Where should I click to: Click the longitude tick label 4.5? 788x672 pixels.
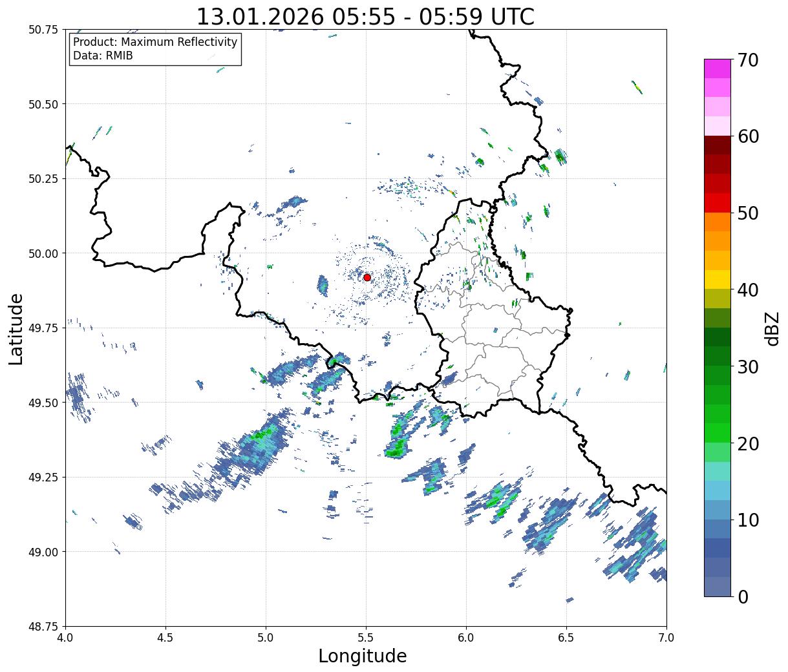tap(165, 637)
